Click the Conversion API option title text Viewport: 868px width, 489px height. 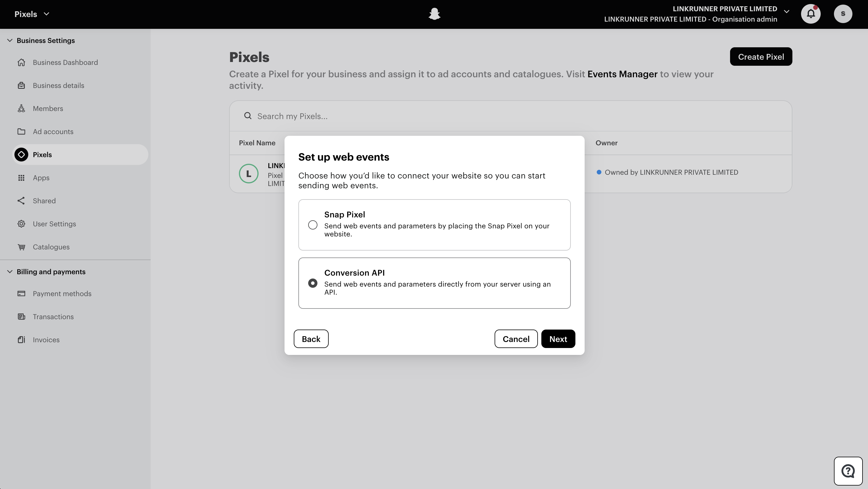coord(354,273)
